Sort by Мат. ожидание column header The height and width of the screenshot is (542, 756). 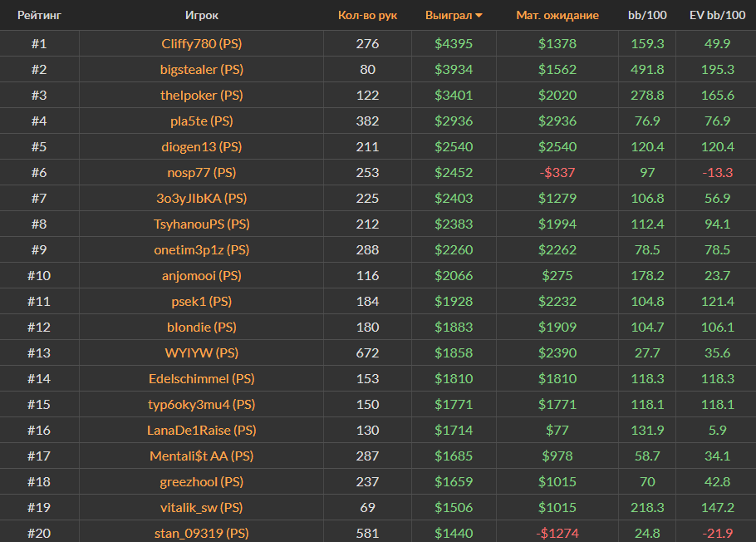(x=557, y=16)
